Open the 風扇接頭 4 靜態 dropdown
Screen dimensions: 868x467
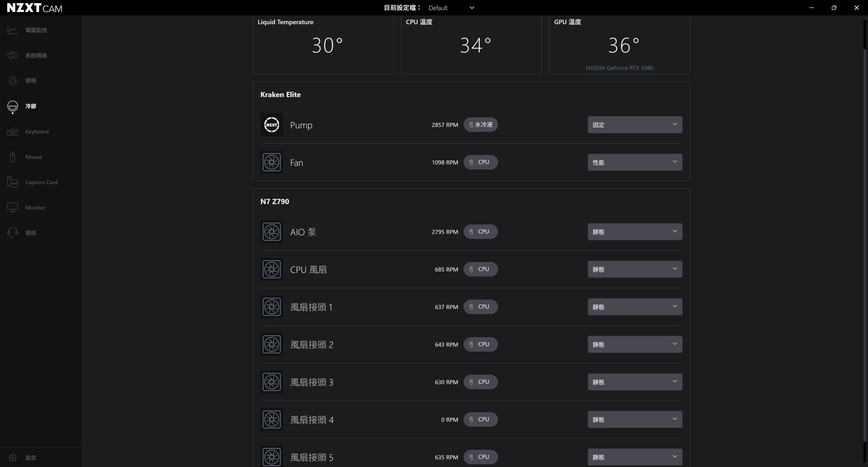pyautogui.click(x=635, y=419)
